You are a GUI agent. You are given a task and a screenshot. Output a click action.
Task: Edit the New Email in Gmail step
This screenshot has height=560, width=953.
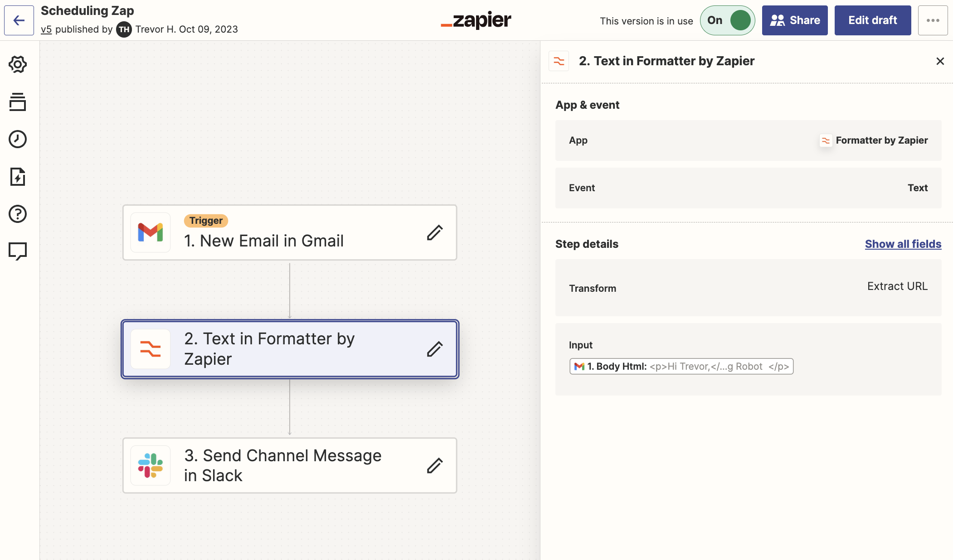click(435, 232)
